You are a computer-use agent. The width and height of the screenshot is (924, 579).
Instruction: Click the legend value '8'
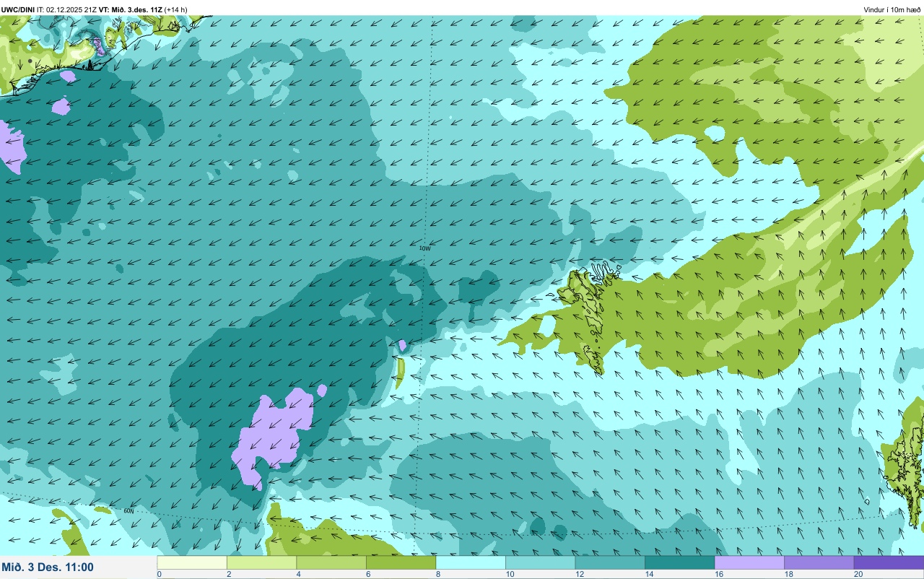coord(437,574)
